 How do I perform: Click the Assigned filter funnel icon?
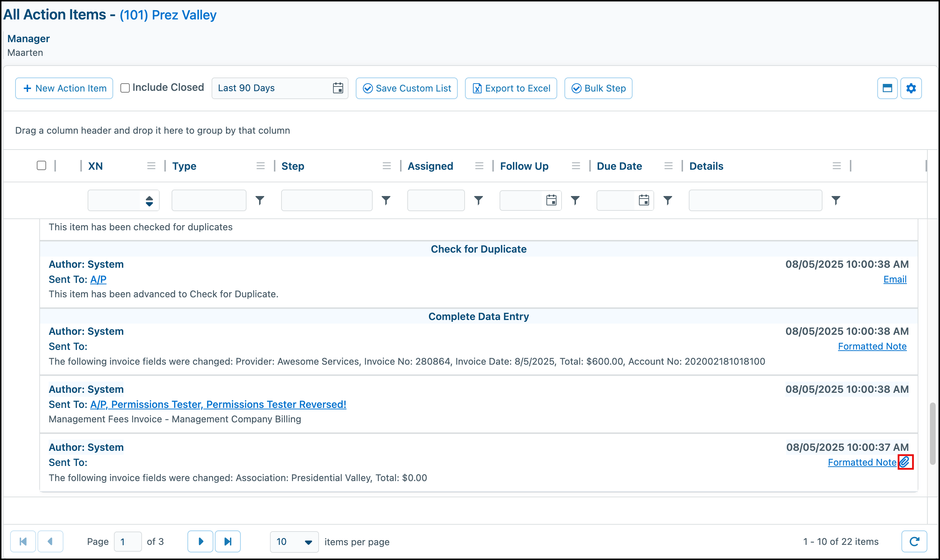(478, 200)
